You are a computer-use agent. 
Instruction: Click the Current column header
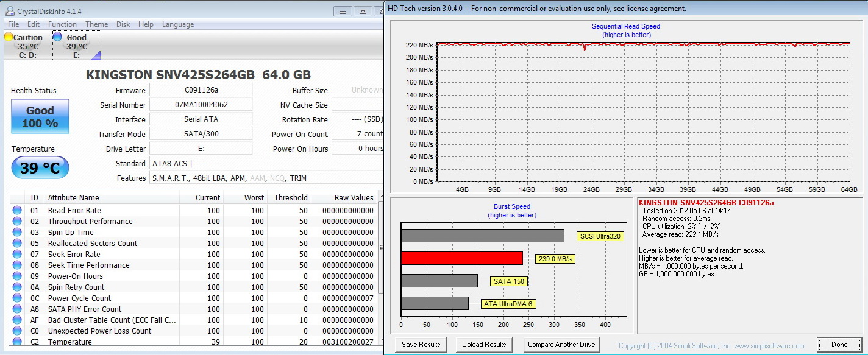pyautogui.click(x=202, y=197)
